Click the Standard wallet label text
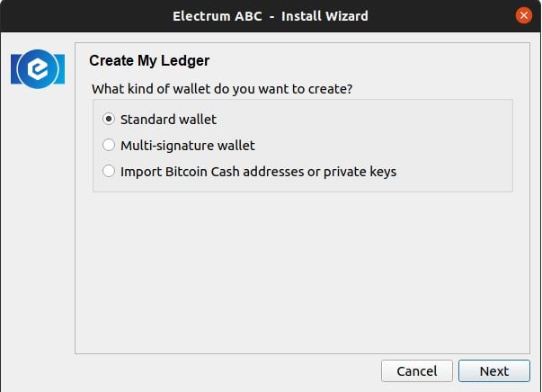The image size is (542, 392). tap(168, 119)
